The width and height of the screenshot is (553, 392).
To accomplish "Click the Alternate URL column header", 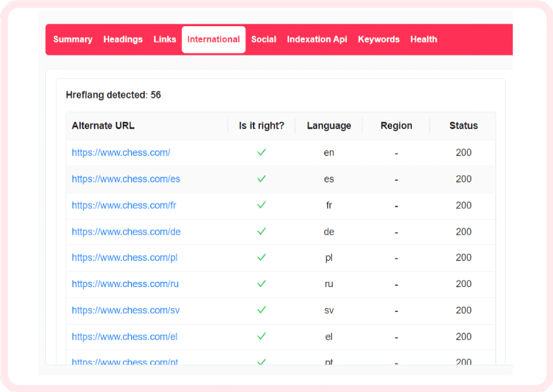I will click(x=102, y=125).
